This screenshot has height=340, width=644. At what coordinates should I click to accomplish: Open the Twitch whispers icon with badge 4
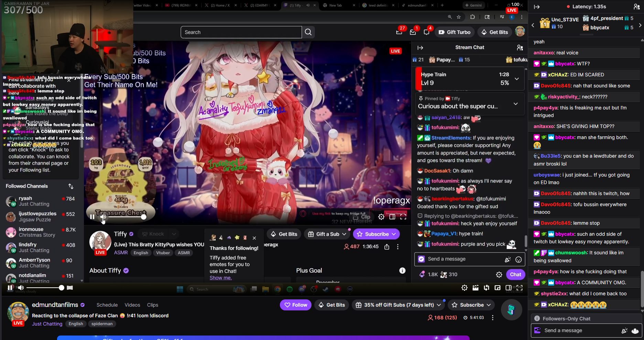(x=427, y=32)
